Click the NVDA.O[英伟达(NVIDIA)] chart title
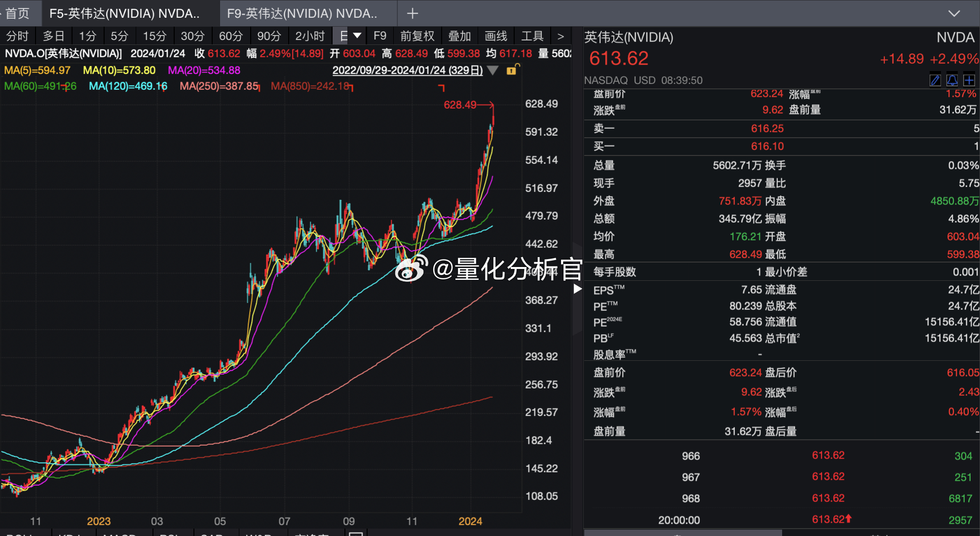 [63, 53]
